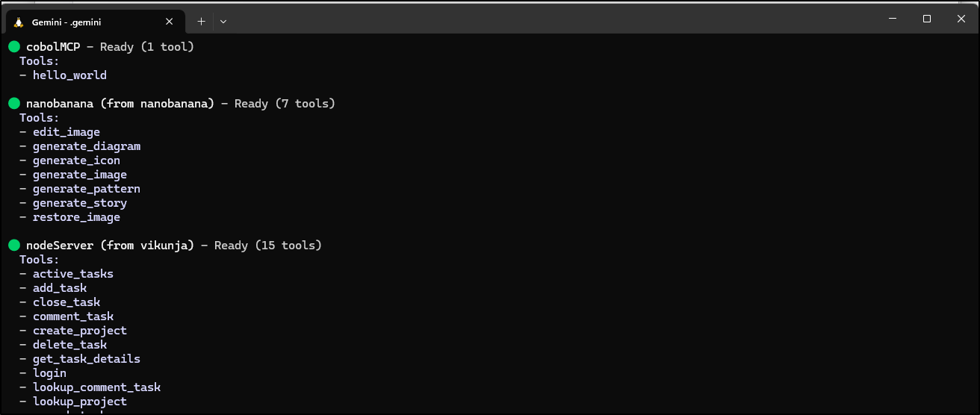This screenshot has height=415, width=980.
Task: Click the generate_diagram tool text
Action: tap(86, 146)
